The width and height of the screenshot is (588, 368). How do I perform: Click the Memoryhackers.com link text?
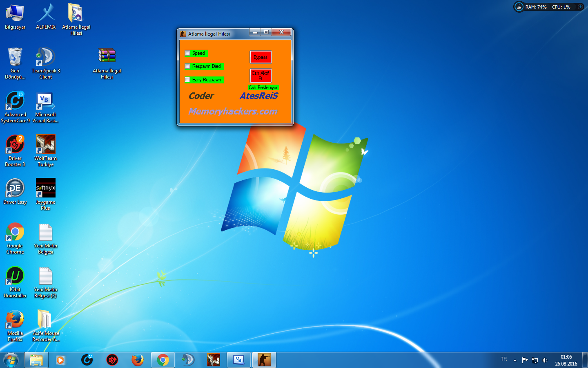pos(233,111)
